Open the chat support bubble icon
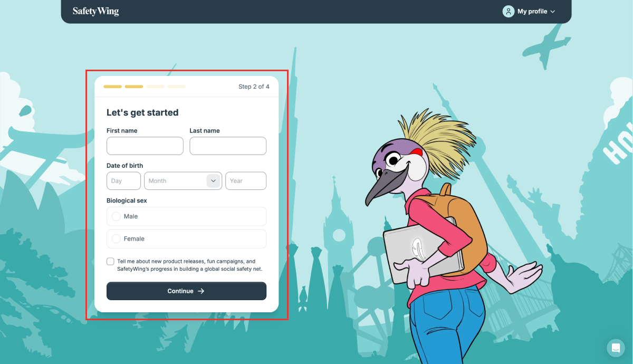This screenshot has width=633, height=364. (616, 348)
